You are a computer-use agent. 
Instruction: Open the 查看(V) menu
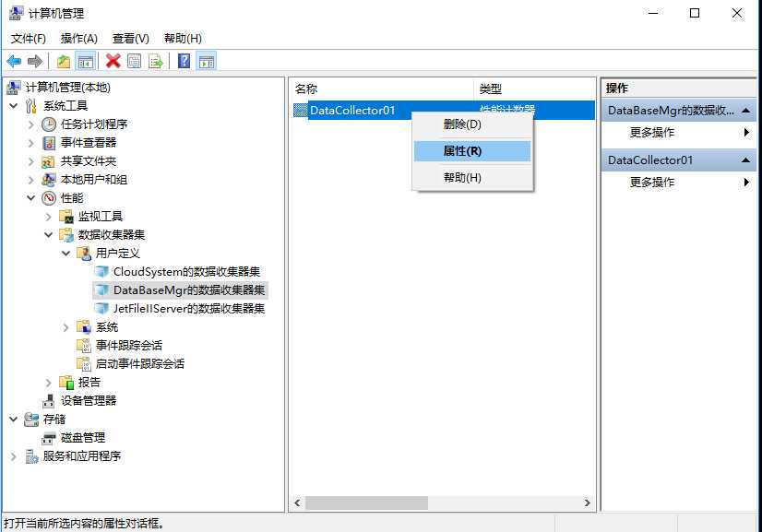[x=131, y=39]
